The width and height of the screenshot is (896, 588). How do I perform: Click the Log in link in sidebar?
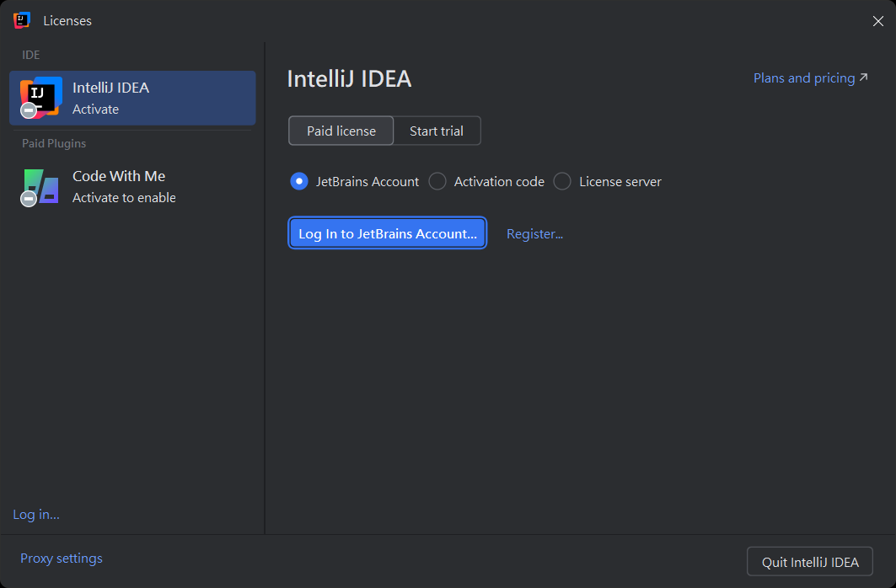coord(36,515)
